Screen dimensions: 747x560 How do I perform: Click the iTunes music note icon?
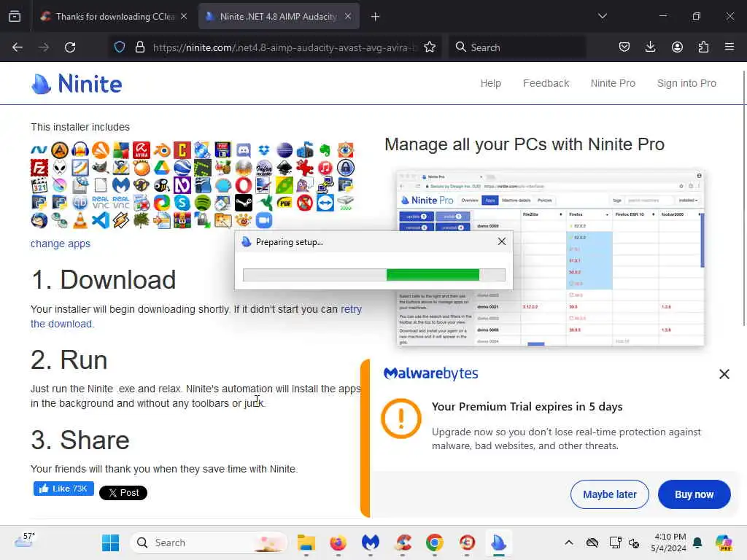pyautogui.click(x=325, y=168)
